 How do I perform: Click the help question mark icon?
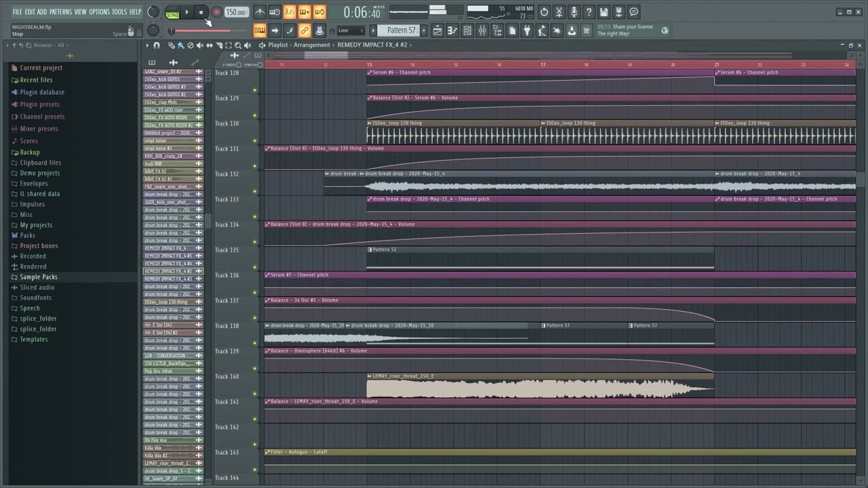pyautogui.click(x=589, y=12)
